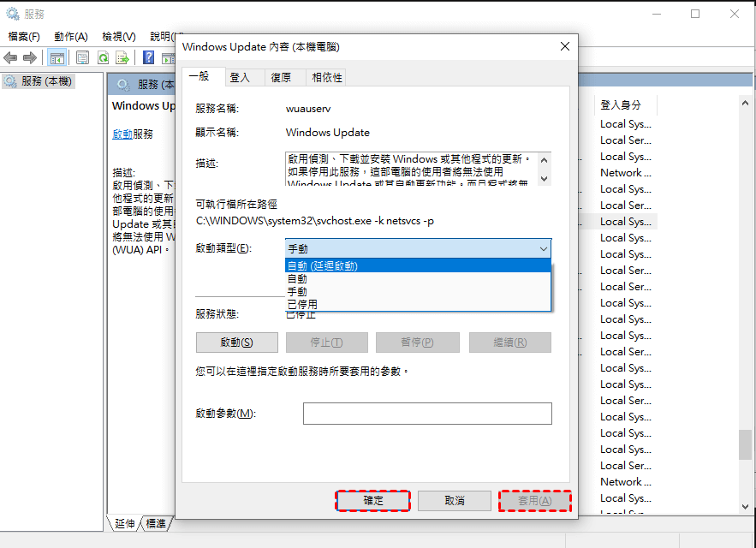Switch to the 標準 view tab at bottom

pos(156,523)
